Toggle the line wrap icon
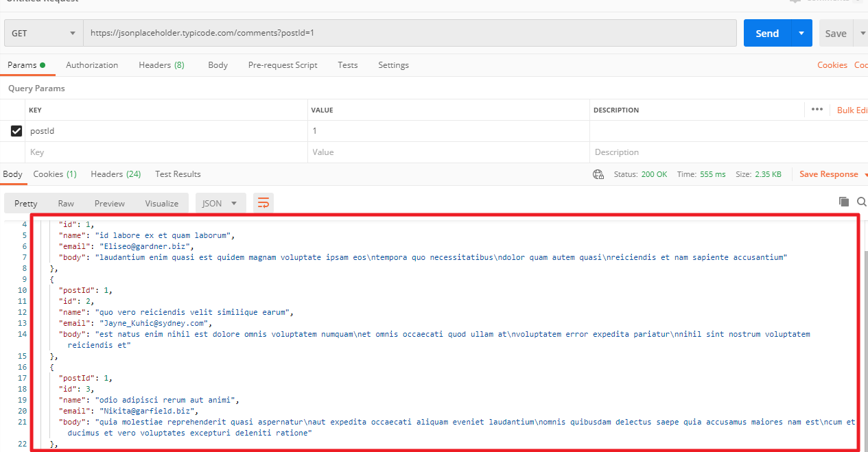This screenshot has width=868, height=452. (263, 202)
